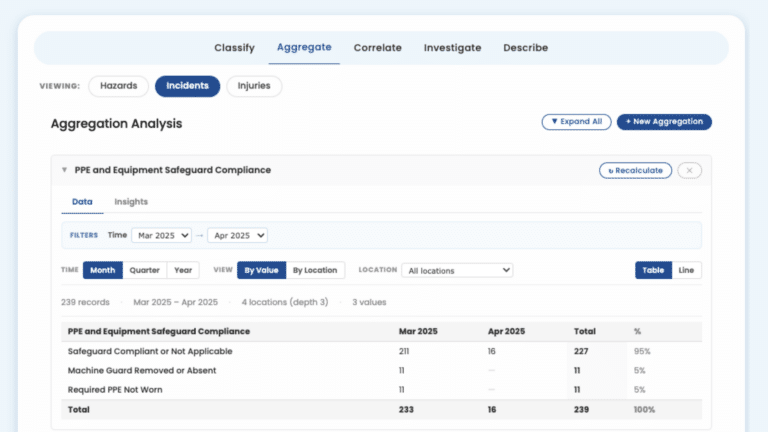This screenshot has height=432, width=768.
Task: Group time by Year
Action: [x=183, y=270]
